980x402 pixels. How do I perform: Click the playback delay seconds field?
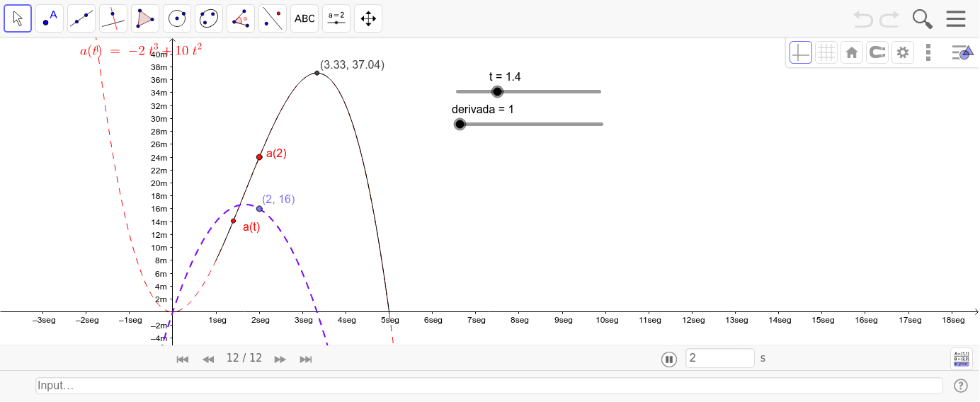[x=720, y=358]
